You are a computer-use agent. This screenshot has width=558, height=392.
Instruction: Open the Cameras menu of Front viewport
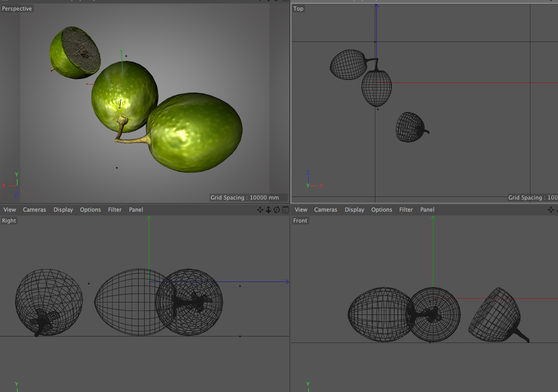pyautogui.click(x=326, y=210)
